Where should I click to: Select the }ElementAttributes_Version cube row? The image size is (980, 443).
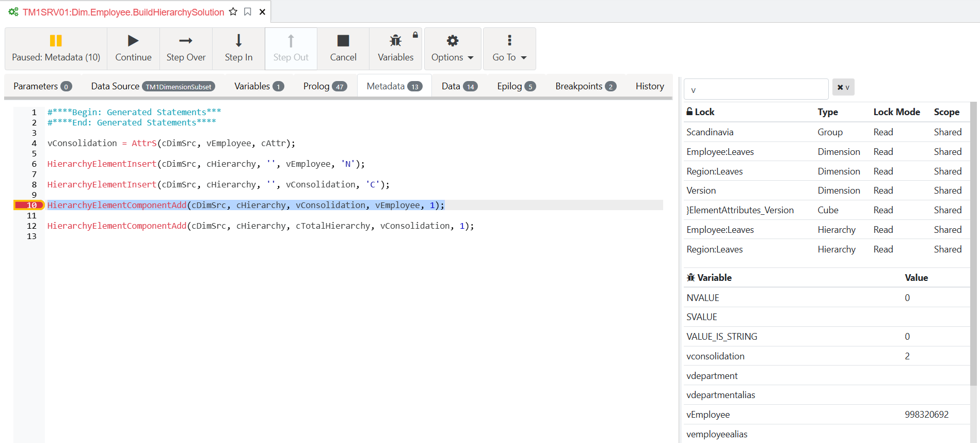coord(827,210)
